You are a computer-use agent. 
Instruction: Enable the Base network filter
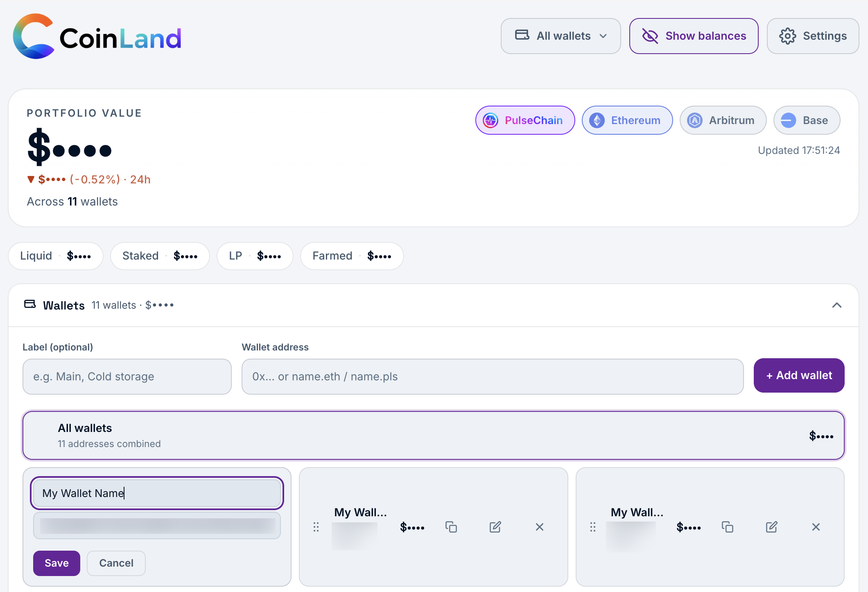[807, 120]
